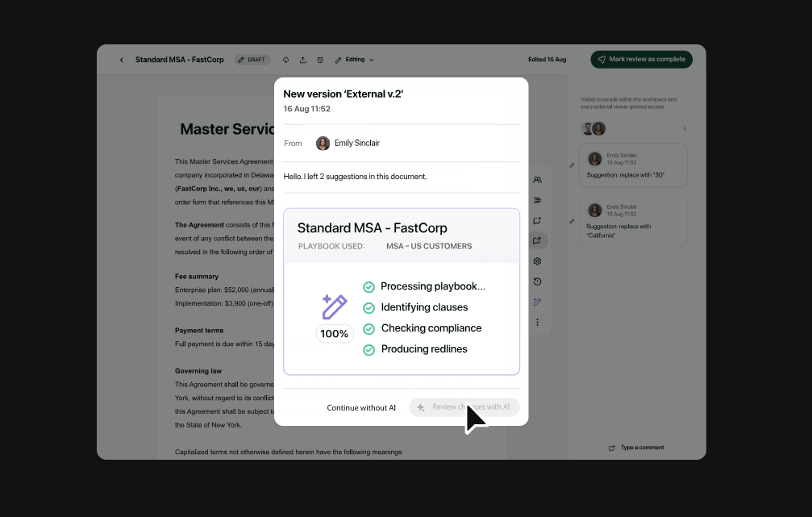Click the Master Services document heading
Screen dimensions: 812x517
(x=227, y=129)
